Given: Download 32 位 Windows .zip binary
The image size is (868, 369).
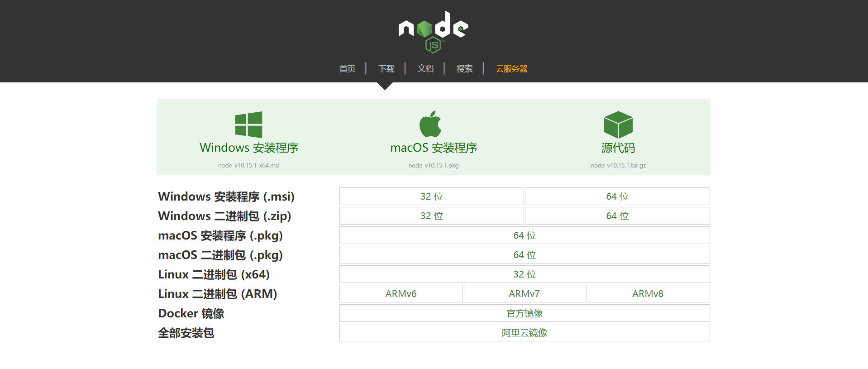Looking at the screenshot, I should pyautogui.click(x=432, y=216).
